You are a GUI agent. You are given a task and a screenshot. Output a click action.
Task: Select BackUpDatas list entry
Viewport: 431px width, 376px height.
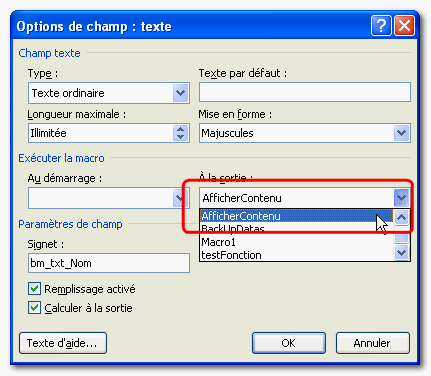[297, 229]
